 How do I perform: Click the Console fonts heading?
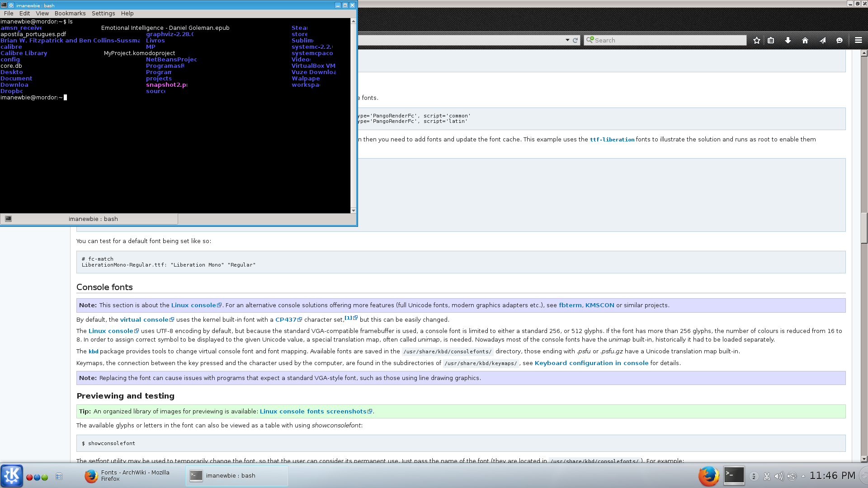[104, 287]
